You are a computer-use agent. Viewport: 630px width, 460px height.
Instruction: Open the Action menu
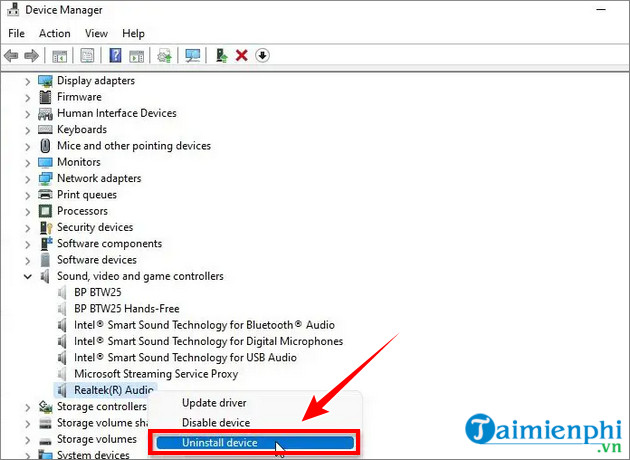click(x=55, y=33)
